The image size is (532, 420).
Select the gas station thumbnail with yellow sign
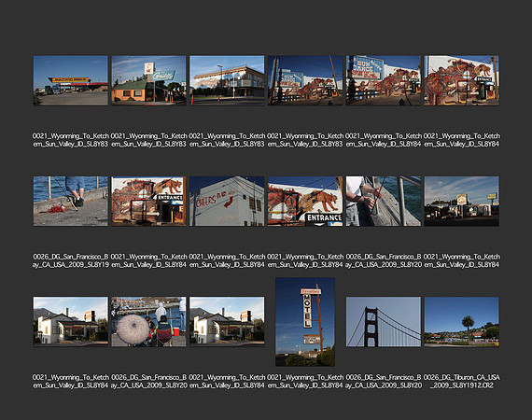71,80
